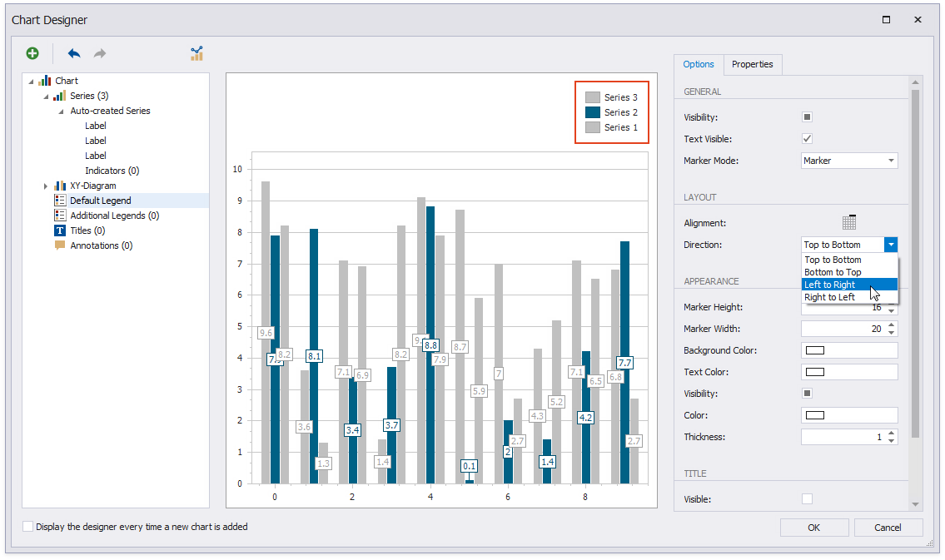The width and height of the screenshot is (945, 560).
Task: Click the OK button
Action: point(813,528)
